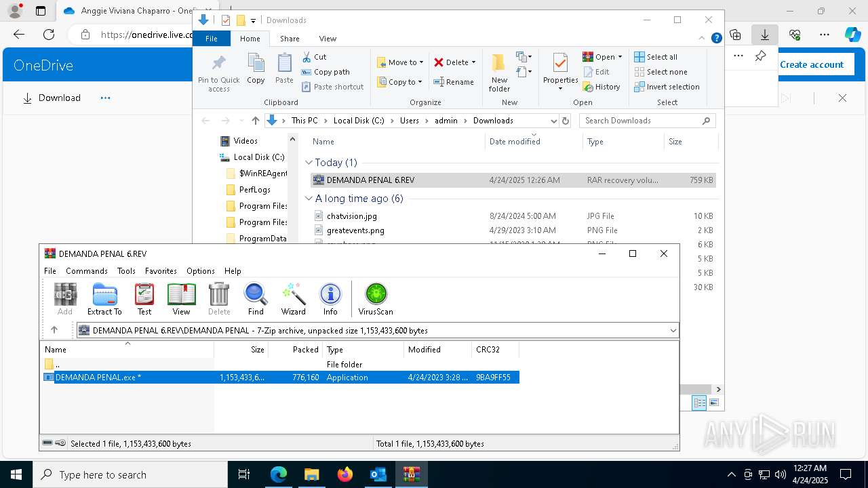Screen dimensions: 868x488
Task: Click Pin to Quick access in Explorer
Action: (218, 74)
